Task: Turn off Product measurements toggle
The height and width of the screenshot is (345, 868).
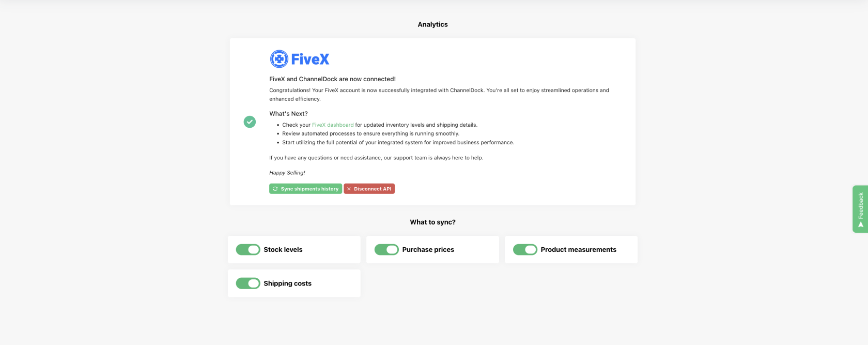Action: tap(525, 250)
